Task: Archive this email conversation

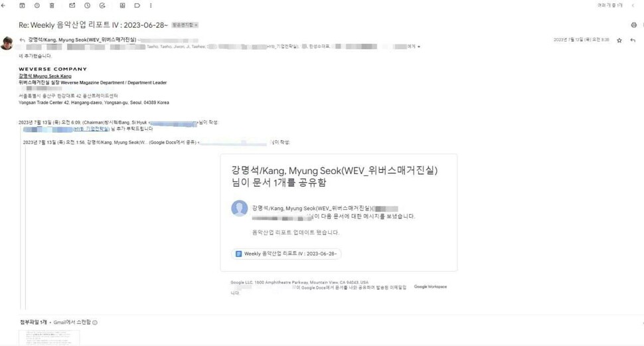Action: tap(22, 5)
